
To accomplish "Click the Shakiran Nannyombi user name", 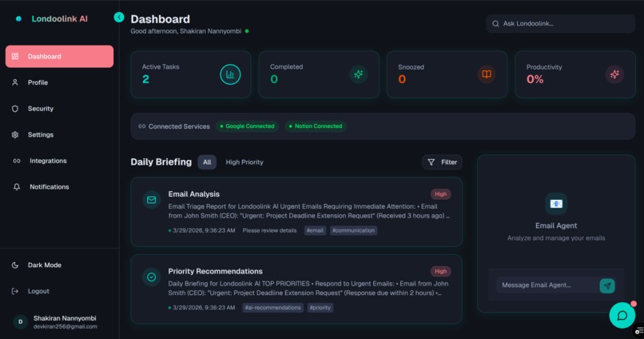I will pyautogui.click(x=65, y=318).
